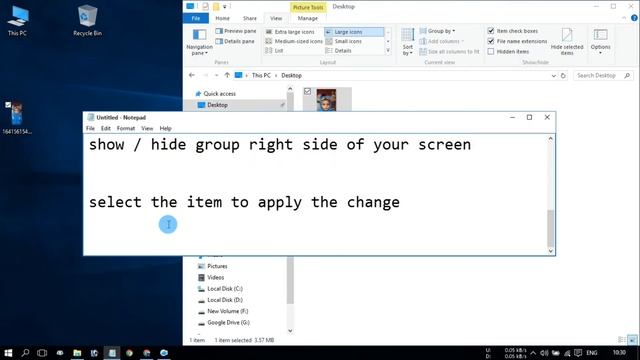Click Size all columns to fit
The width and height of the screenshot is (640, 360).
[x=449, y=51]
